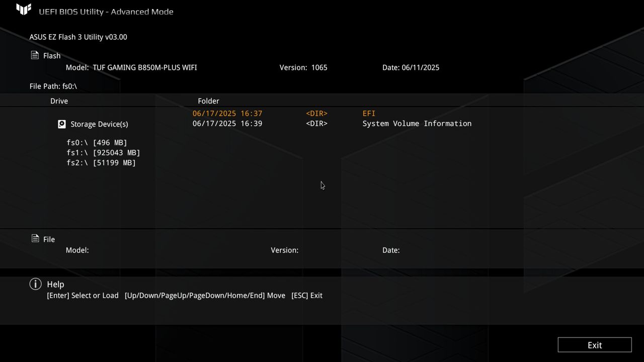Click the Help info circle icon
This screenshot has height=362, width=644.
point(35,284)
